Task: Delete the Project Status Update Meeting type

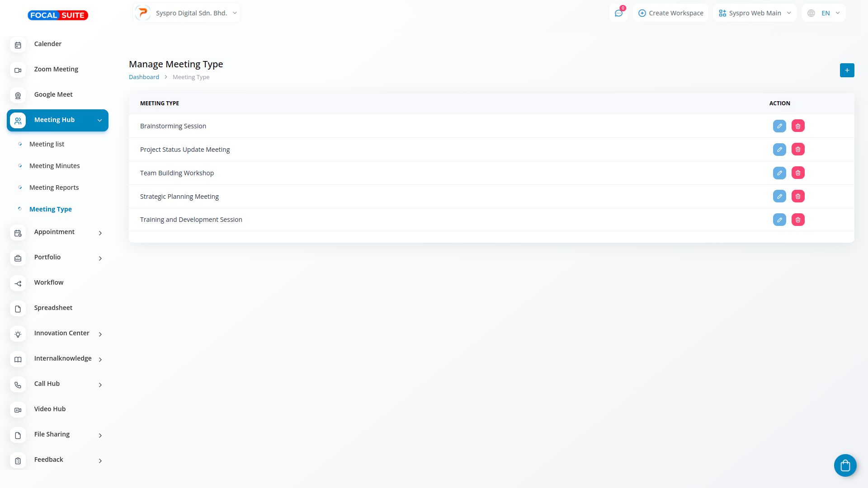Action: pyautogui.click(x=798, y=150)
